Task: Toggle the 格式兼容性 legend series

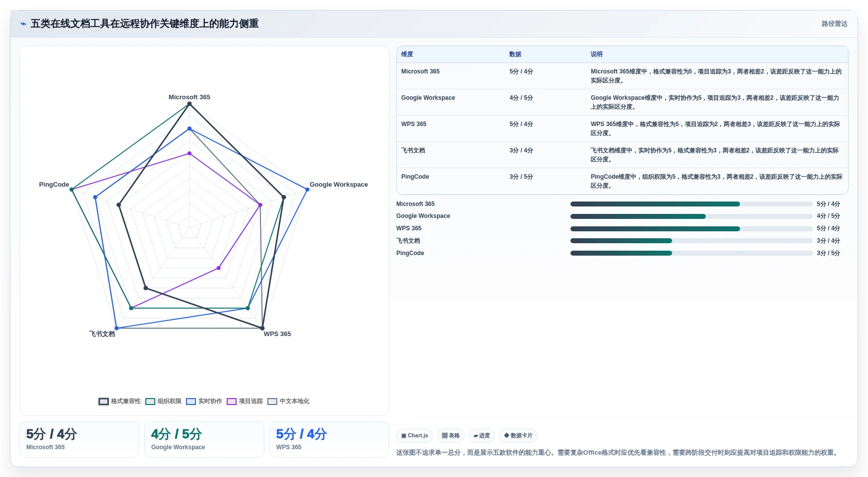Action: coord(120,401)
